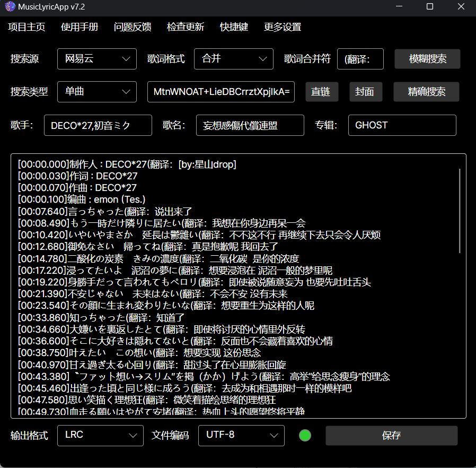Image resolution: width=476 pixels, height=468 pixels.
Task: Click lyric line starting [00:12.680]
Action: click(148, 247)
